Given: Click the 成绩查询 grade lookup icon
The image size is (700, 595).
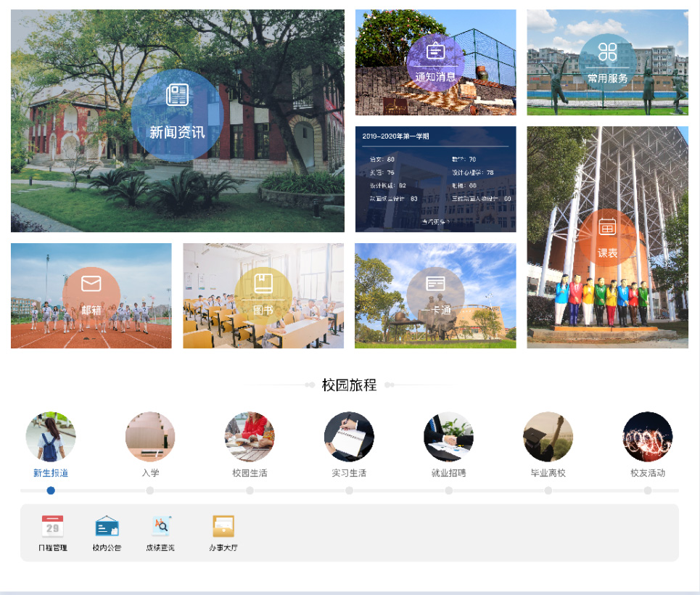Looking at the screenshot, I should (x=160, y=526).
